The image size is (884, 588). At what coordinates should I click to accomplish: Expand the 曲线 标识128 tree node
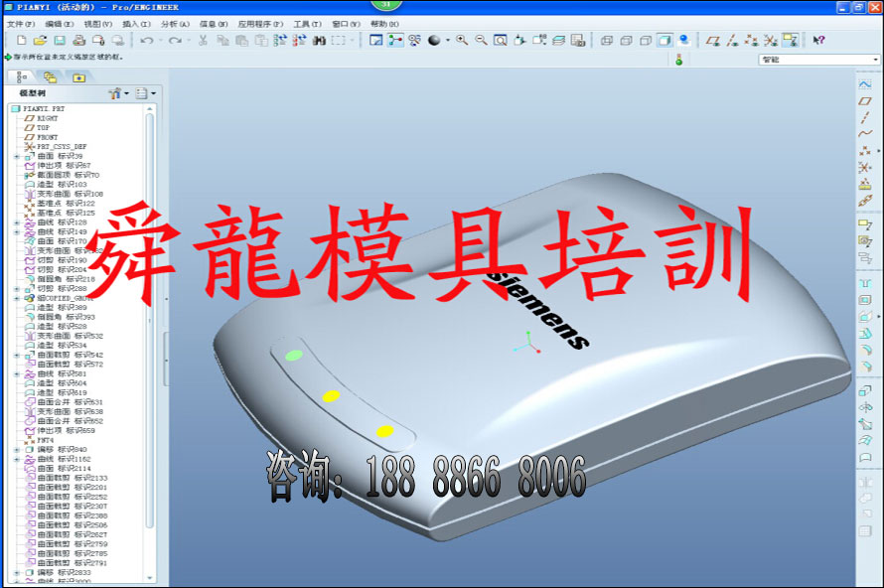point(17,222)
